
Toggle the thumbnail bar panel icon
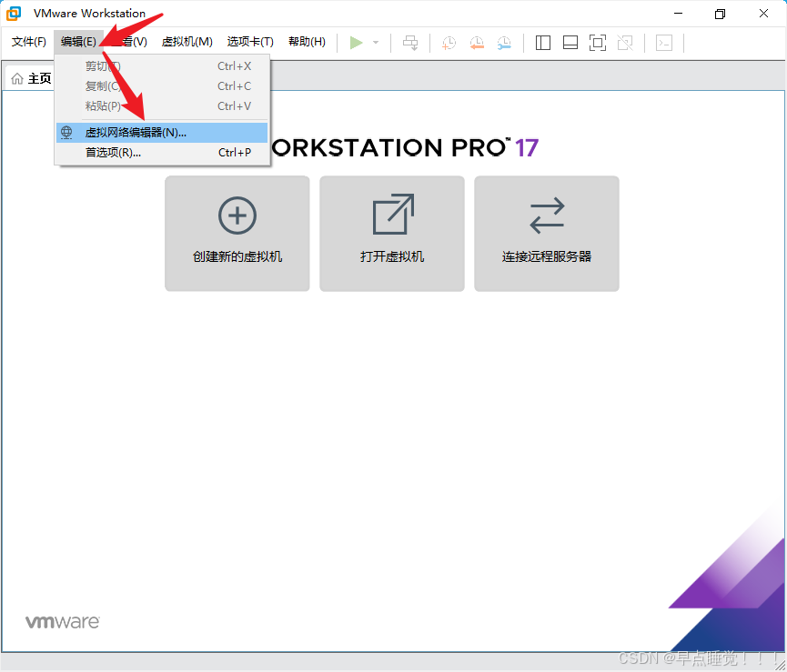(570, 43)
